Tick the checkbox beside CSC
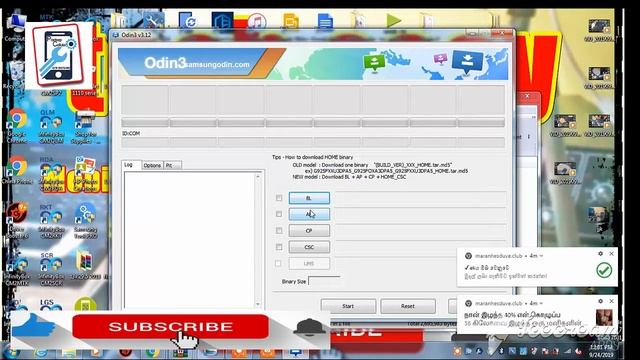This screenshot has width=640, height=360. click(279, 247)
